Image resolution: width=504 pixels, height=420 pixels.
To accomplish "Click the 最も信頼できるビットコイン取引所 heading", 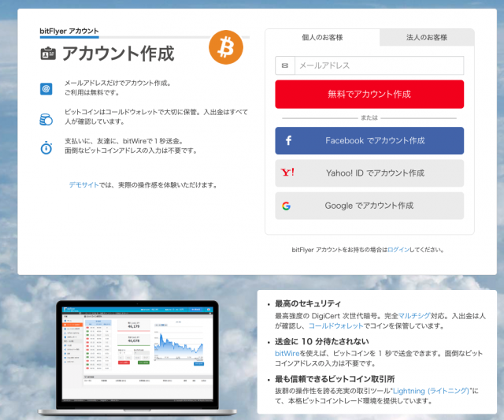I will click(335, 379).
